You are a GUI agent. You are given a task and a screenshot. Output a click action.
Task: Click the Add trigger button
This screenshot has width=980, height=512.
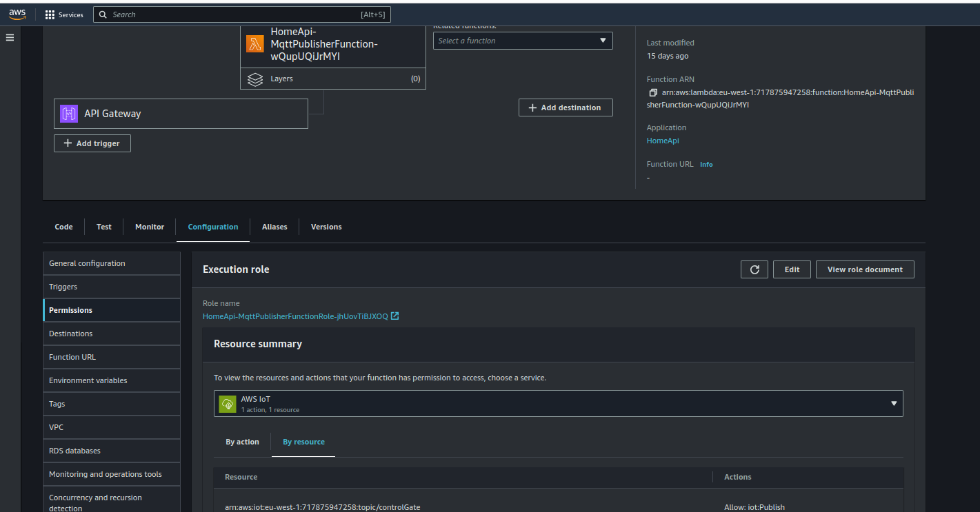[92, 143]
